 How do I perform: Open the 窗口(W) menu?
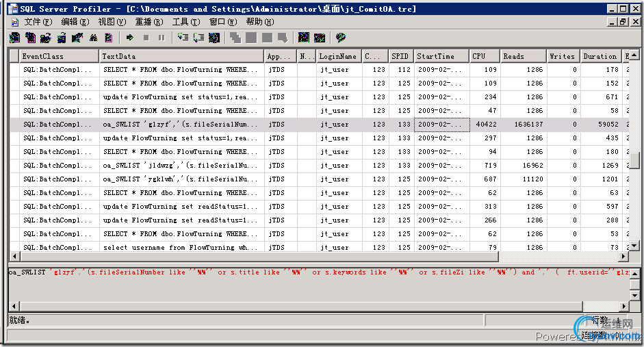(223, 22)
